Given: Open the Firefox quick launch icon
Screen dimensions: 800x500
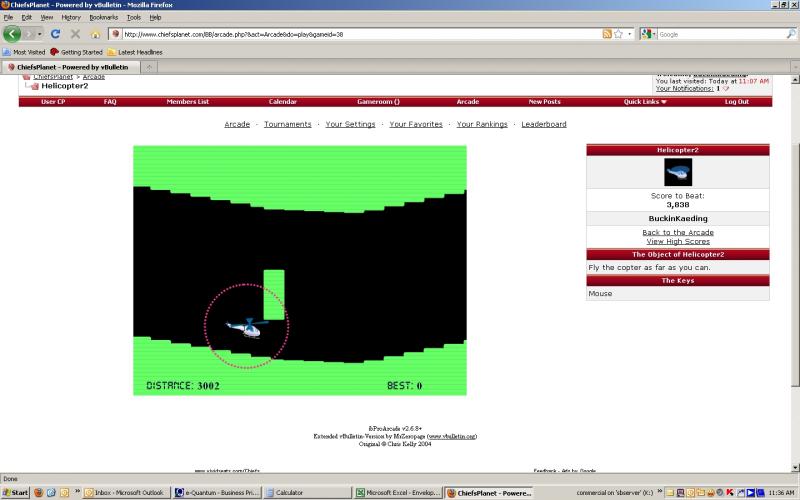Looking at the screenshot, I should [38, 493].
